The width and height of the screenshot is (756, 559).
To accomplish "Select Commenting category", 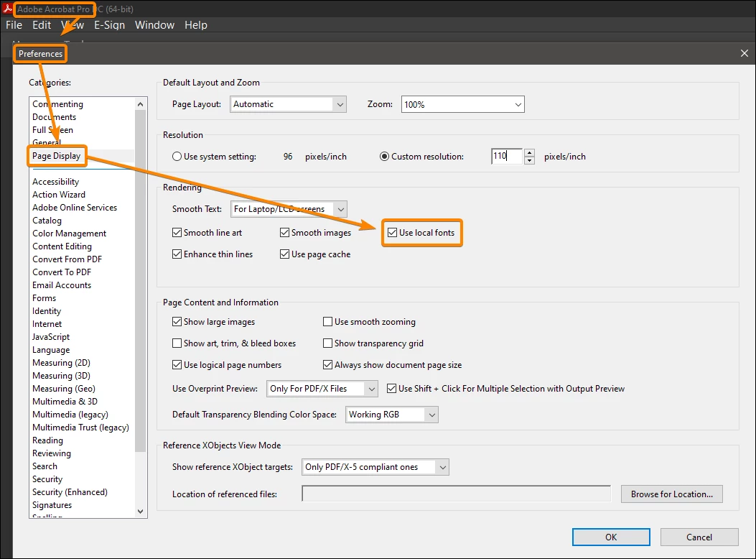I will (58, 104).
